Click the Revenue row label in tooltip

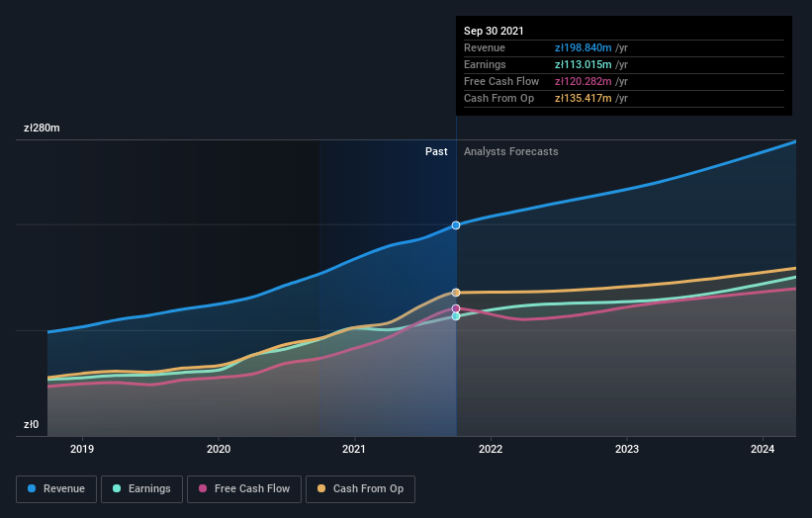click(485, 47)
